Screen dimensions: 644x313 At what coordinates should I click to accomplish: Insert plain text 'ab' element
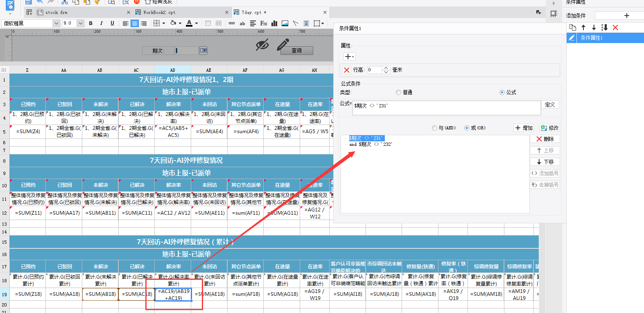[x=242, y=23]
